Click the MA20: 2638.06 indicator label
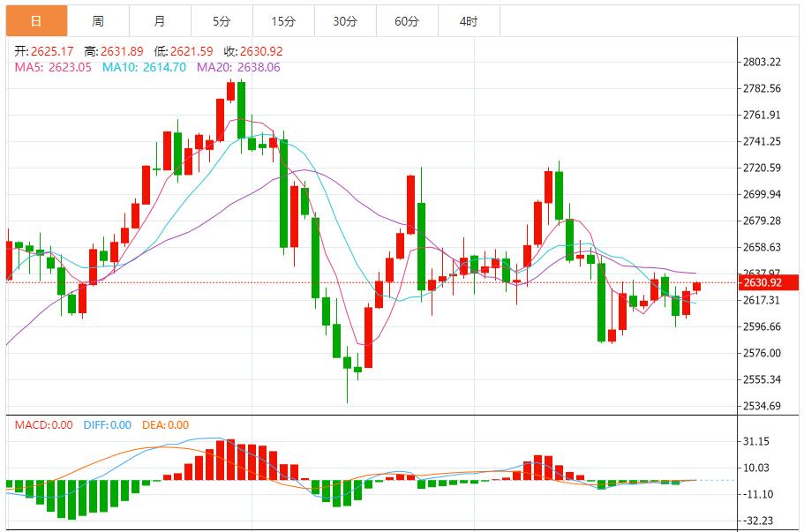This screenshot has width=804, height=532. tap(239, 67)
